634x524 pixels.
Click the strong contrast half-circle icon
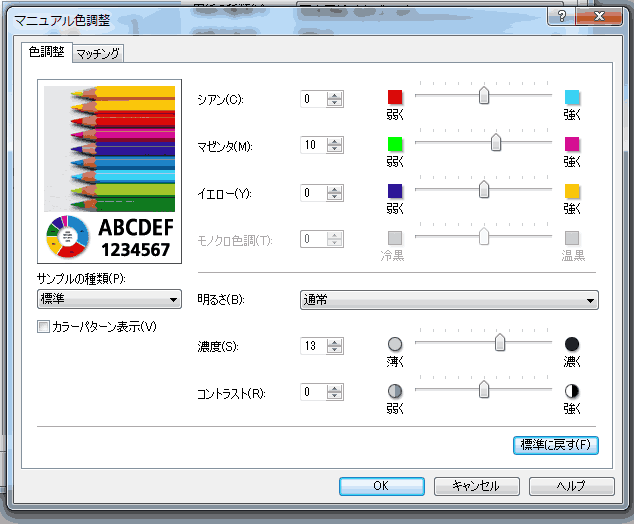pos(572,391)
